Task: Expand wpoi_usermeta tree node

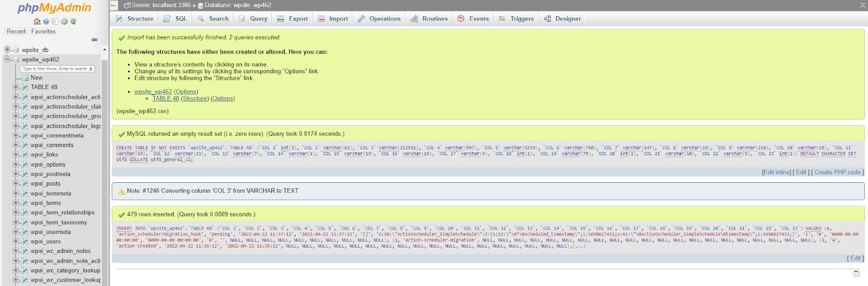Action: click(16, 232)
